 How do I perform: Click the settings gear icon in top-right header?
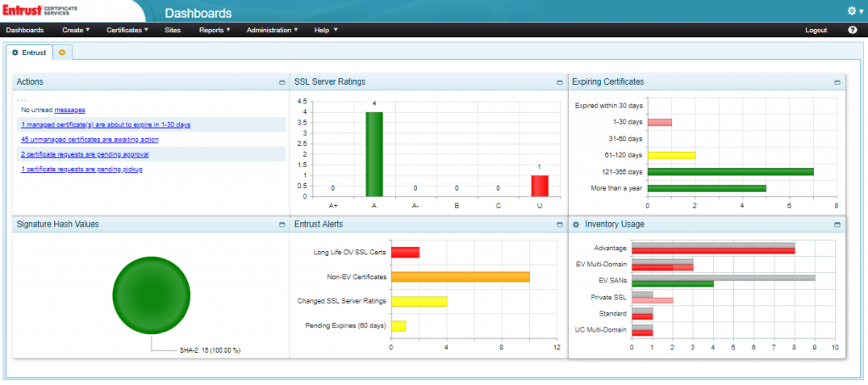(851, 11)
